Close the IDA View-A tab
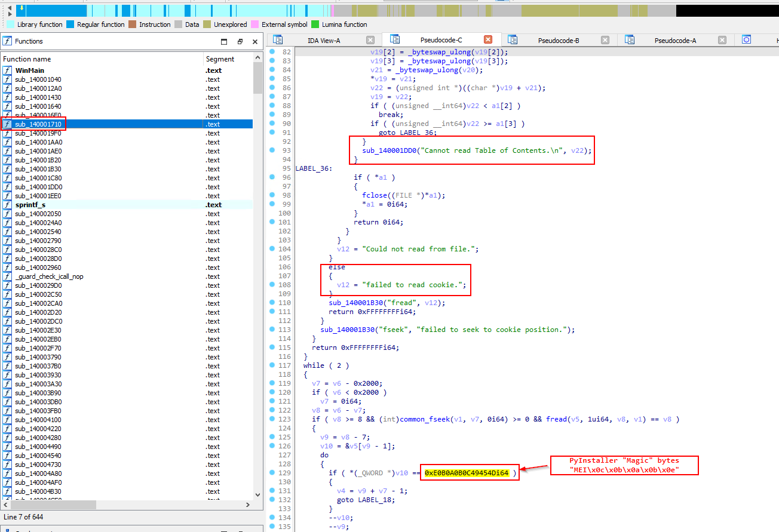779x532 pixels. (x=370, y=40)
